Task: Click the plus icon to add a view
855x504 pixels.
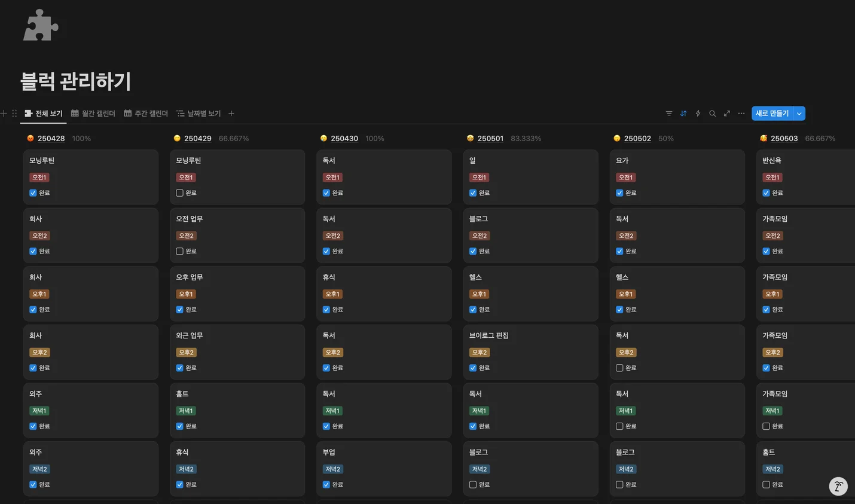Action: click(231, 114)
